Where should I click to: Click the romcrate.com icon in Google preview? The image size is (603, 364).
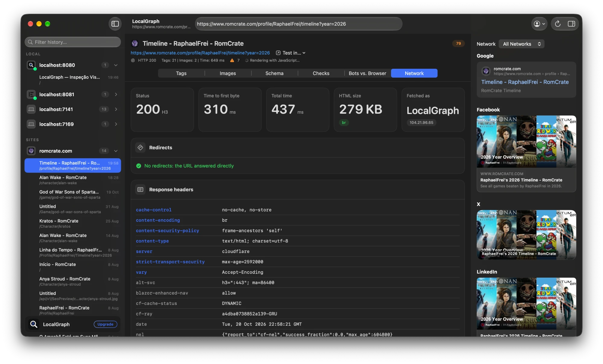(486, 71)
